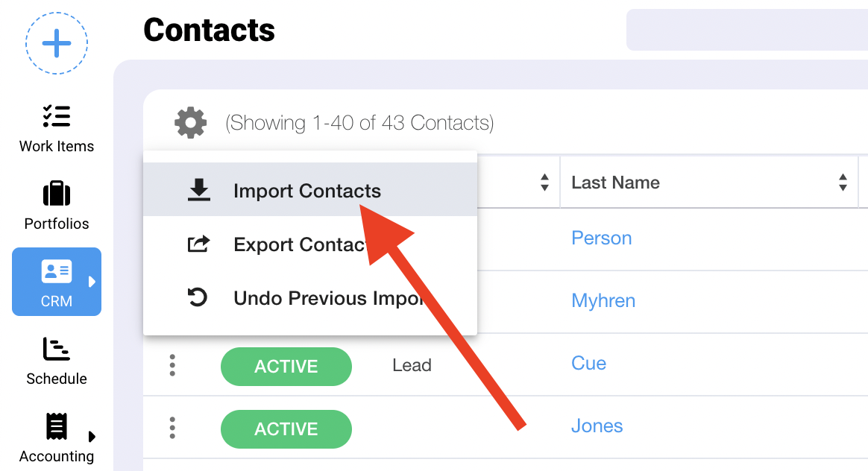Open three-dot menu for Jones row

click(172, 428)
